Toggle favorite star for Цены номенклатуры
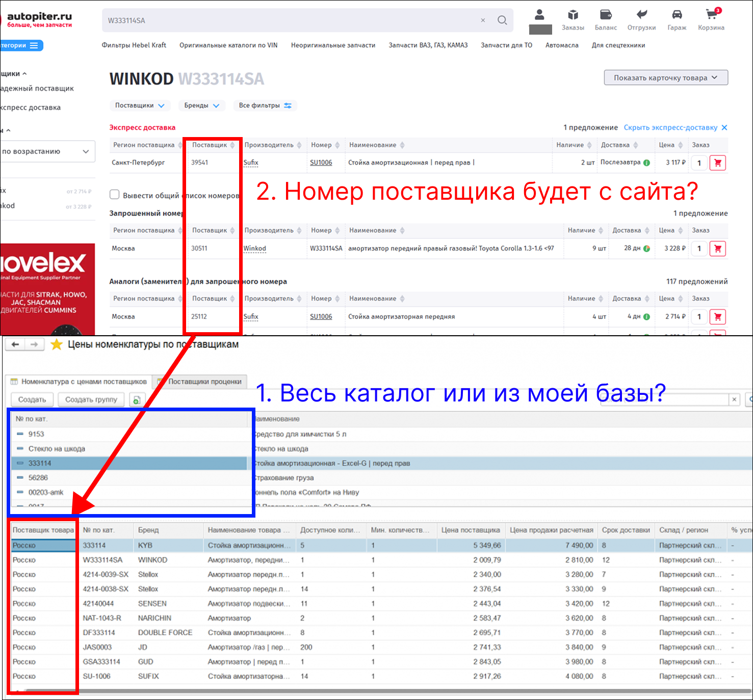 [x=57, y=345]
